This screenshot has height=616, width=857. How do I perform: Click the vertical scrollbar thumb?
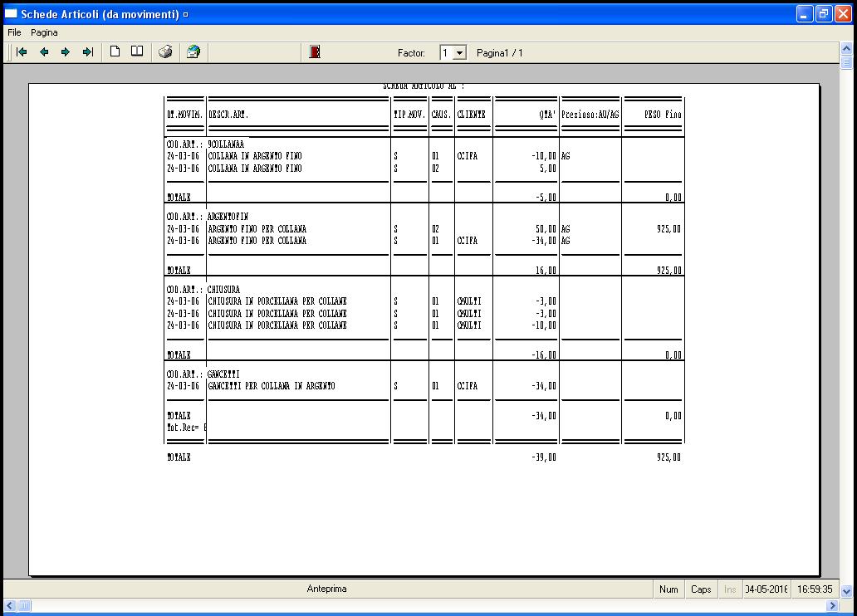coord(846,63)
